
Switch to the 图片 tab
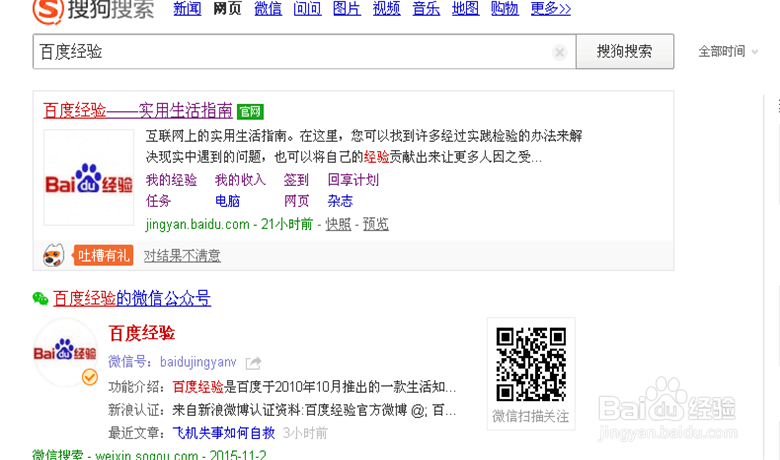[347, 8]
